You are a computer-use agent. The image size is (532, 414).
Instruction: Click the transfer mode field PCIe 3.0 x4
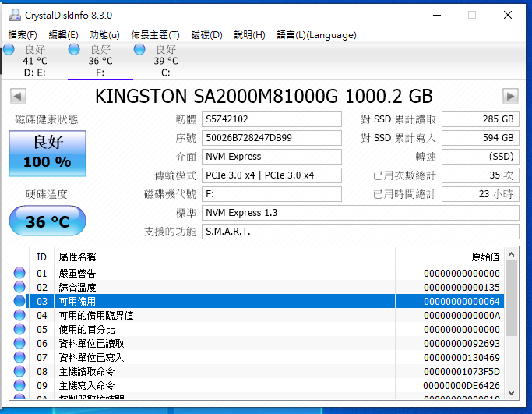click(x=271, y=175)
